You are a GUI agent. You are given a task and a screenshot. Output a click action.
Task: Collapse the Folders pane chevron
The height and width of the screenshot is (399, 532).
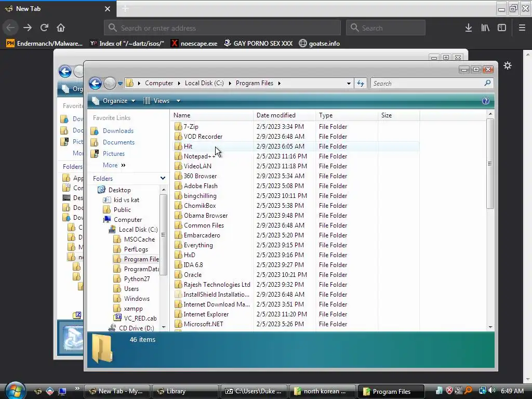point(163,178)
